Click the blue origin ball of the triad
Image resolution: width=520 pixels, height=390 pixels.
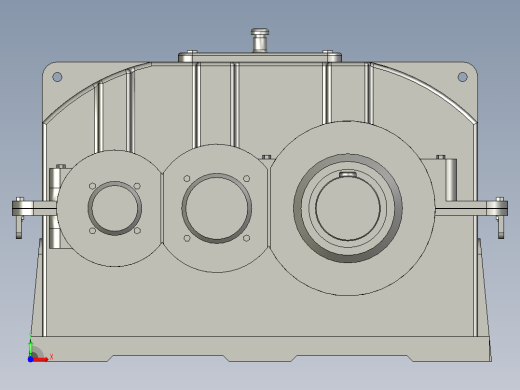tap(30, 359)
